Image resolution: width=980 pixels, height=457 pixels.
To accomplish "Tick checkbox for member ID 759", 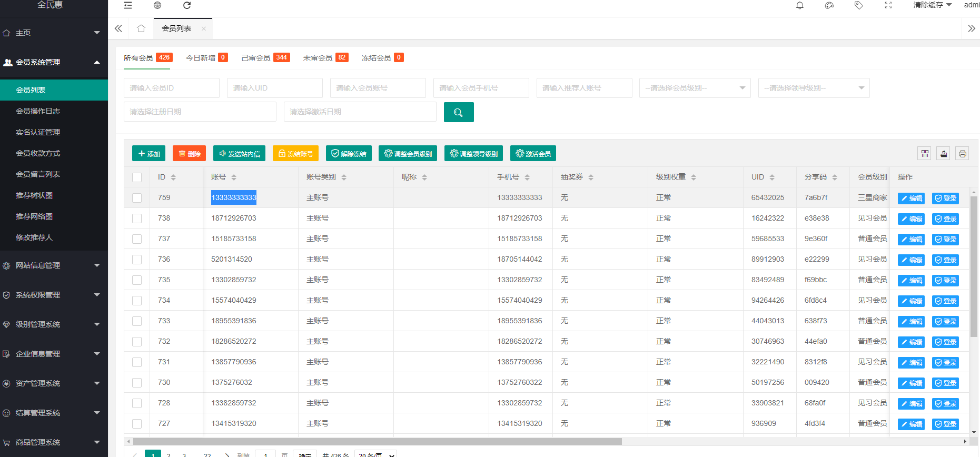I will point(137,198).
